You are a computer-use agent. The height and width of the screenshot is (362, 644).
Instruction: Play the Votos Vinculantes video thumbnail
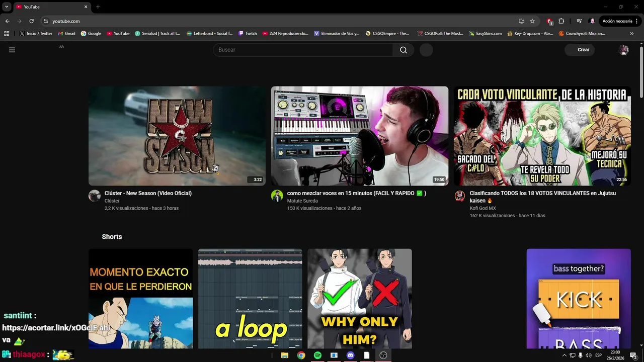(542, 136)
